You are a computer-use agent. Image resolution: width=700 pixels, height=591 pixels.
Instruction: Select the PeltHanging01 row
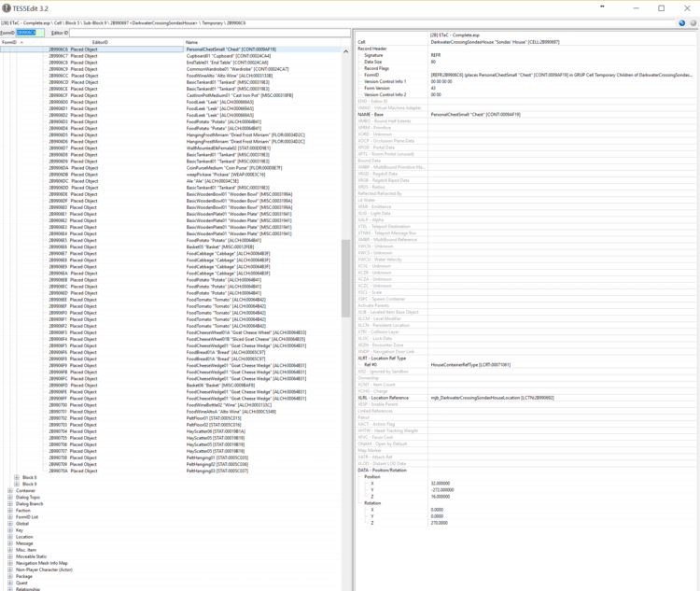[171, 457]
